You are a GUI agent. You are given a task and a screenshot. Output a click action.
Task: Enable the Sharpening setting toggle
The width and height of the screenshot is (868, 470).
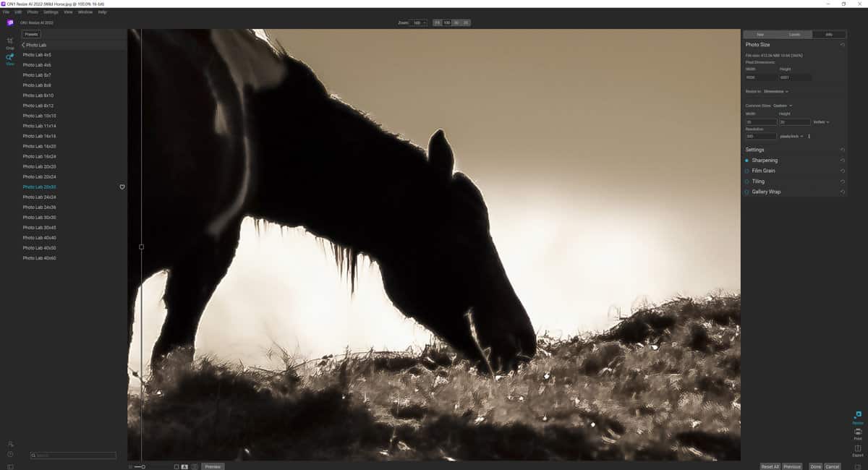point(747,161)
